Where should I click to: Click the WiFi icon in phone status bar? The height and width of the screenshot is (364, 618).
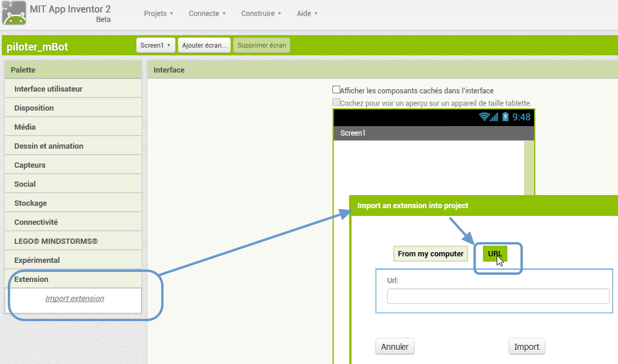484,117
